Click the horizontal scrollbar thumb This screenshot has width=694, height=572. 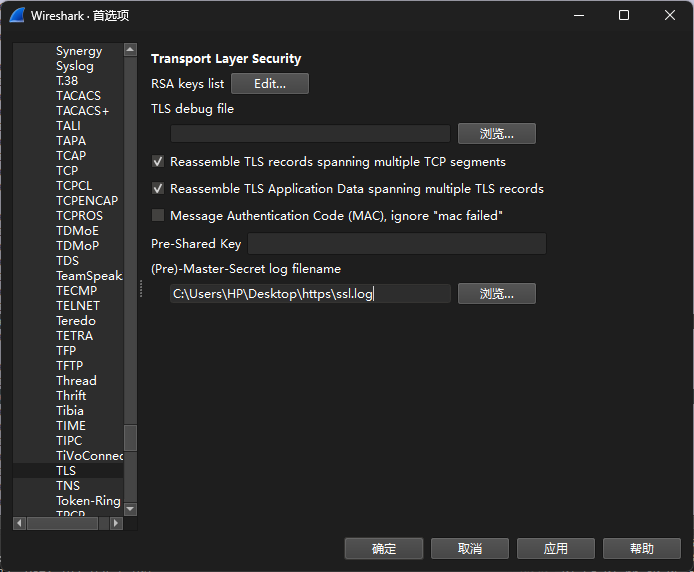[62, 523]
